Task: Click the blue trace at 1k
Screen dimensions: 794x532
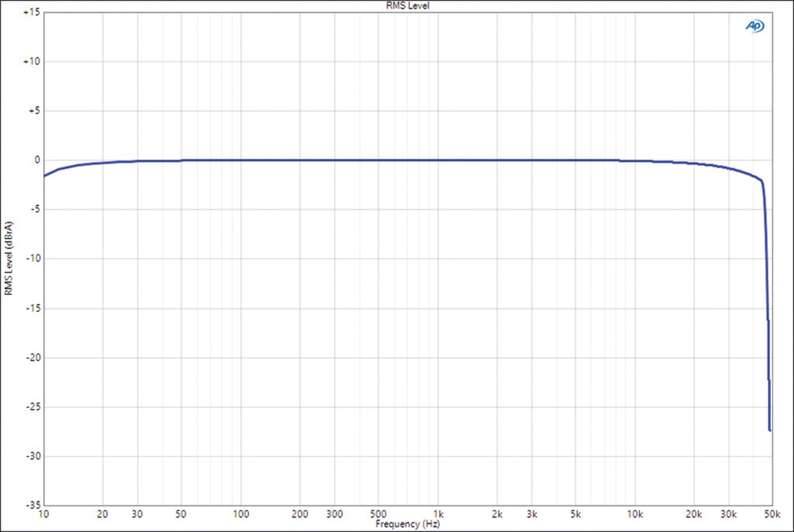Action: coord(438,160)
